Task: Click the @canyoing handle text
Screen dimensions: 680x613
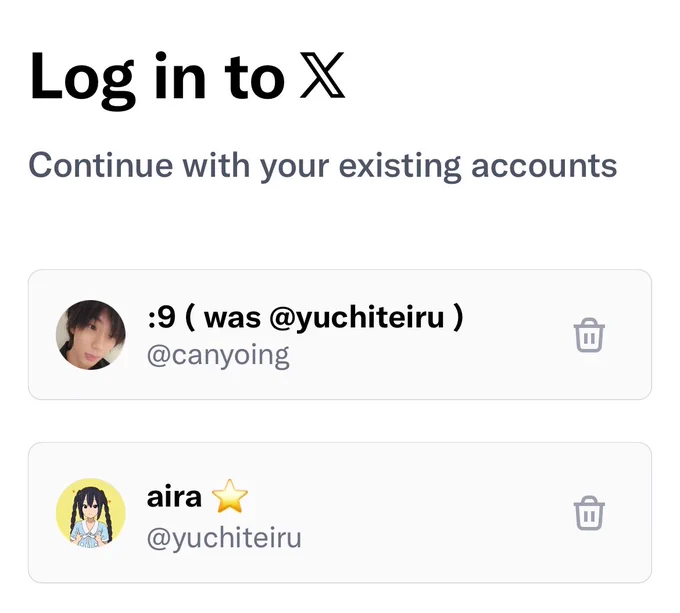Action: pos(218,355)
